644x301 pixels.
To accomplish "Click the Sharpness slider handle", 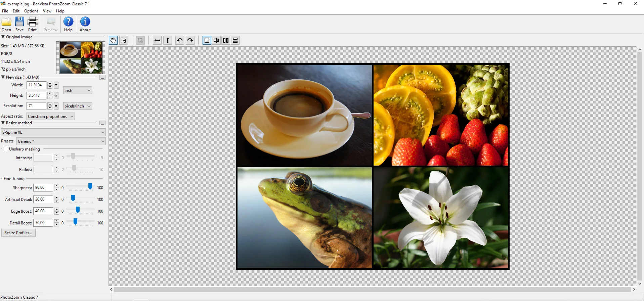I will tap(90, 186).
